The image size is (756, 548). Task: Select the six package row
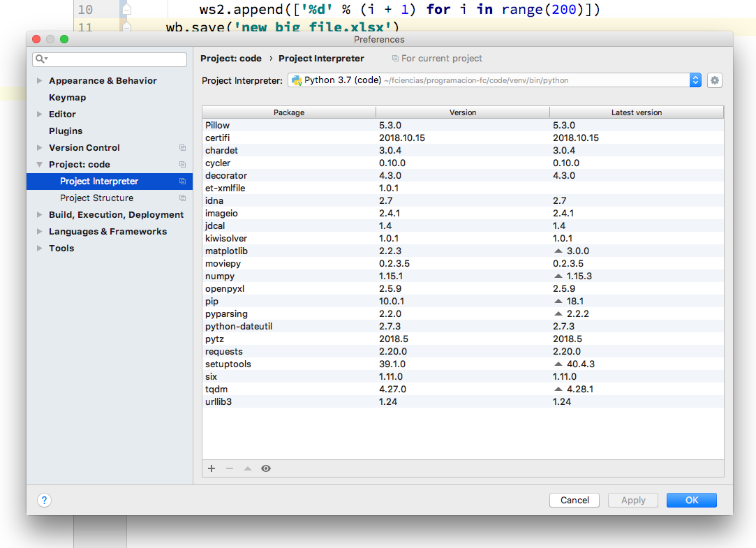click(463, 376)
